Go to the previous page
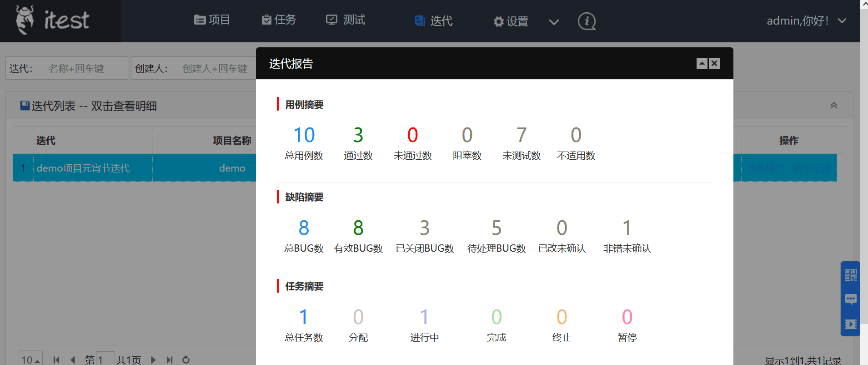 pos(73,360)
